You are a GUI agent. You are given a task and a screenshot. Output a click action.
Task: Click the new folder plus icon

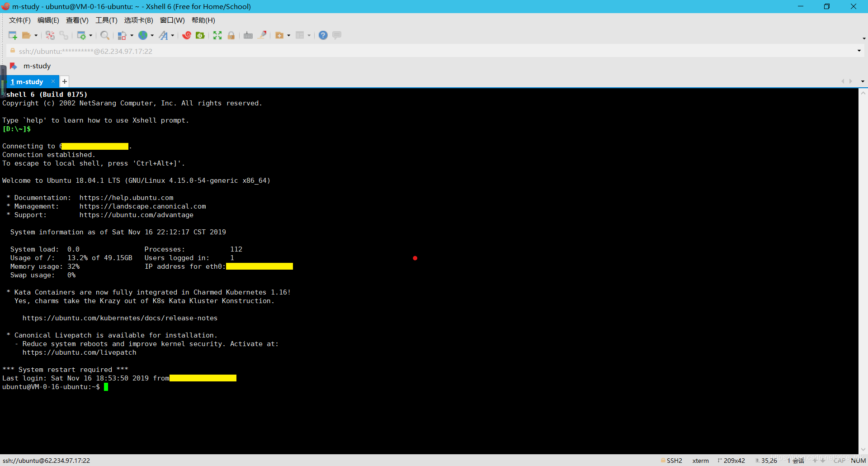pos(279,35)
